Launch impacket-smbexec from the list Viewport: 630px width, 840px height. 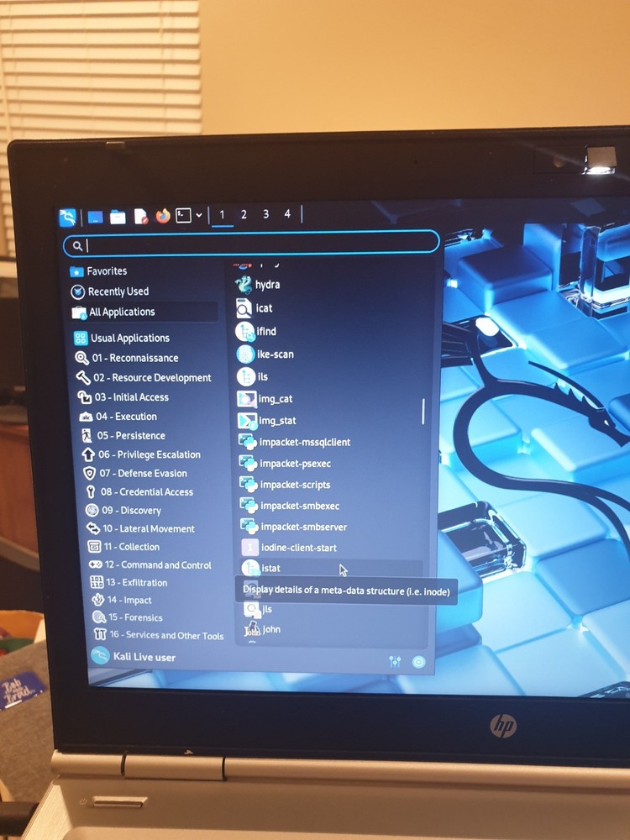coord(331,506)
